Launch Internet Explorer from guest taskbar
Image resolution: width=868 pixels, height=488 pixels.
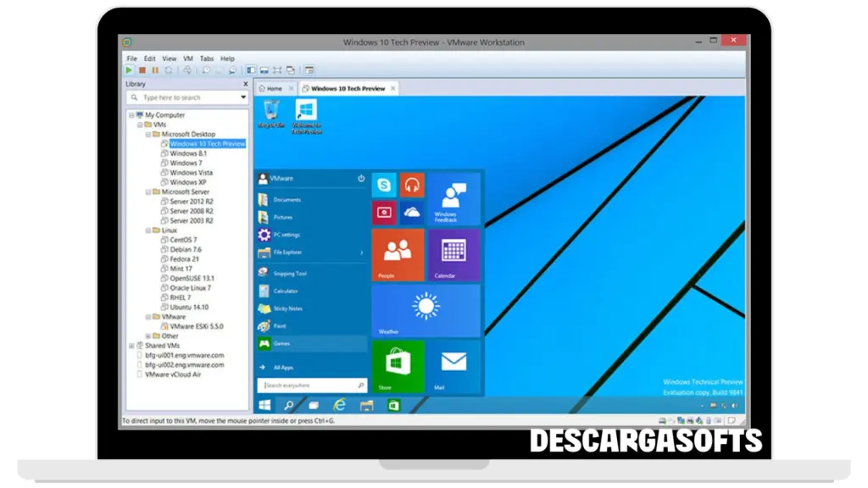[x=340, y=406]
